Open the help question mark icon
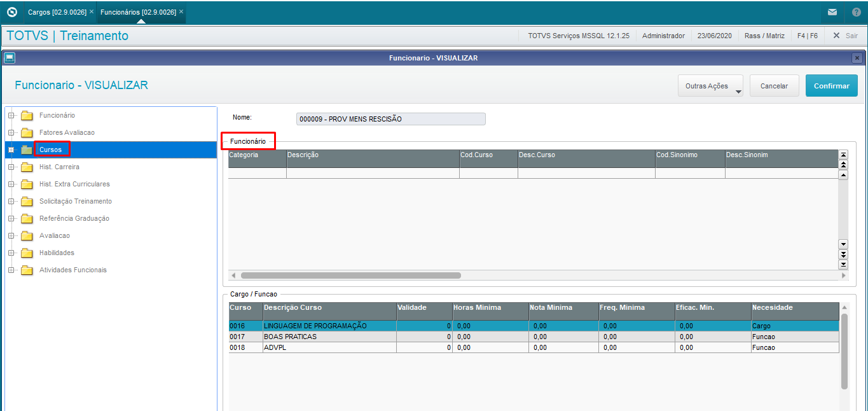 [856, 12]
